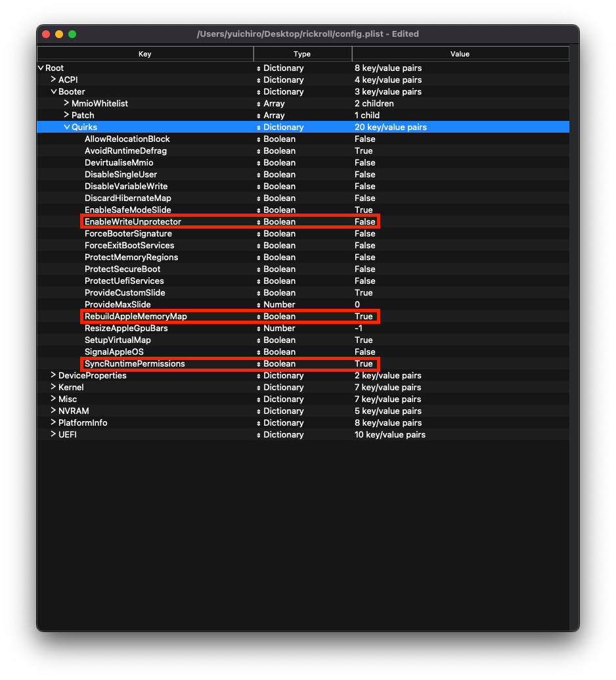Select the SyncRuntimePermissions True value
The height and width of the screenshot is (680, 616).
pyautogui.click(x=363, y=364)
